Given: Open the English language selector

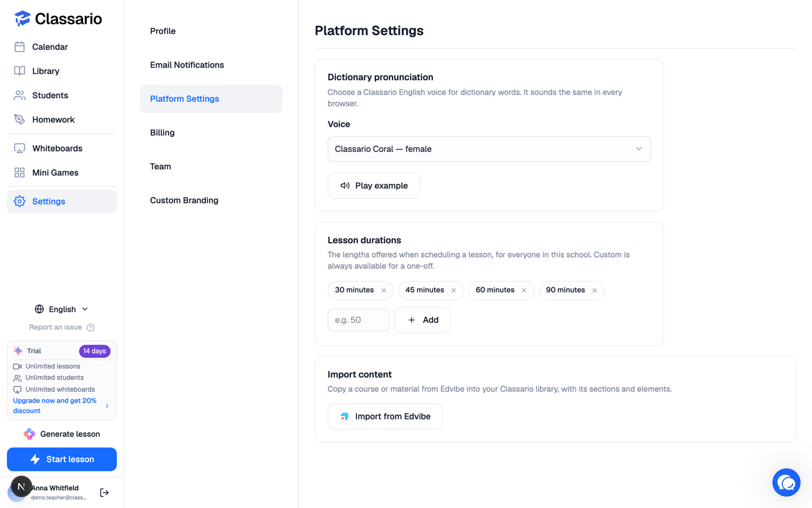Looking at the screenshot, I should 61,309.
